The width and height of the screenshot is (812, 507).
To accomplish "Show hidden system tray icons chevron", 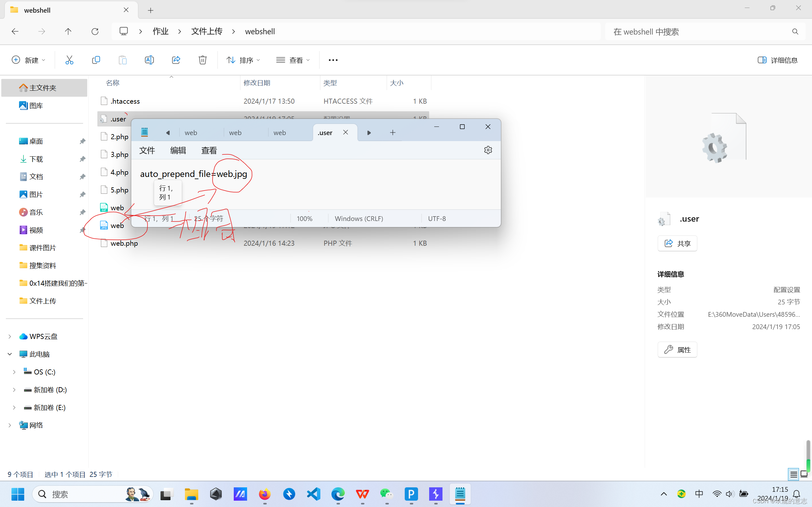I will [x=664, y=494].
